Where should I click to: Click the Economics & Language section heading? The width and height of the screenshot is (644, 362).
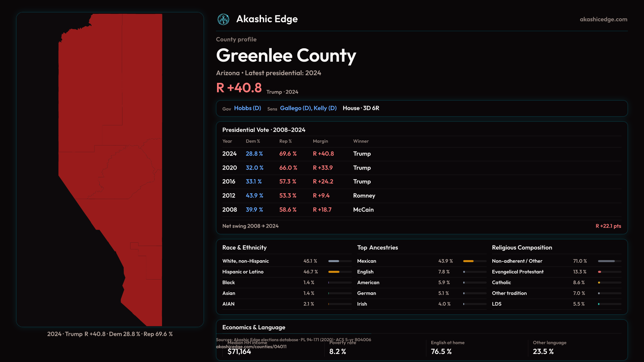tap(254, 327)
